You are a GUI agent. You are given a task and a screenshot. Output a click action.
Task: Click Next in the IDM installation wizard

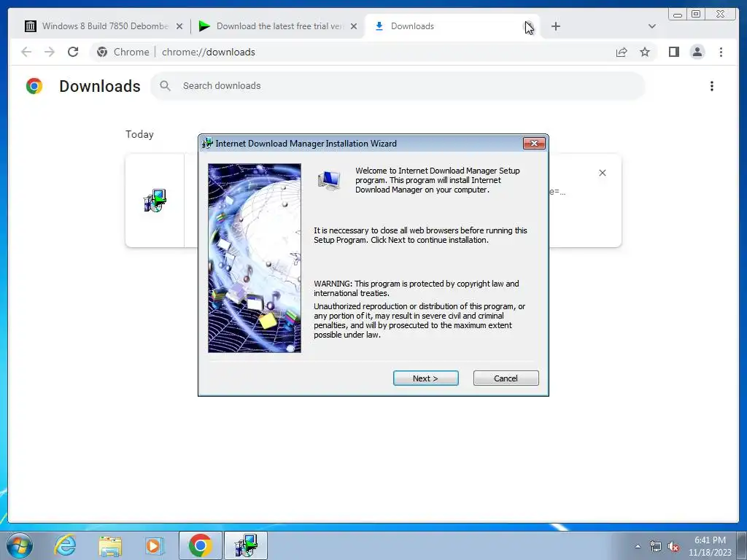pos(425,378)
